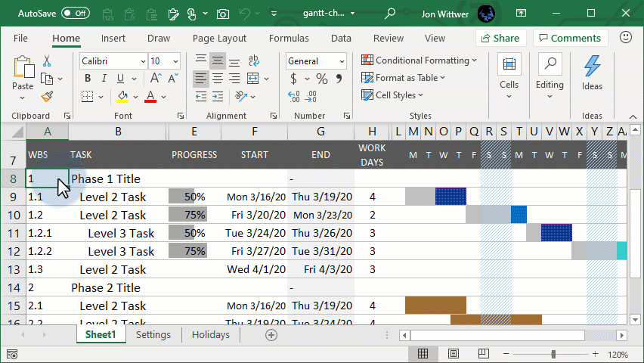
Task: Switch to the Page Layout tab
Action: coord(219,39)
